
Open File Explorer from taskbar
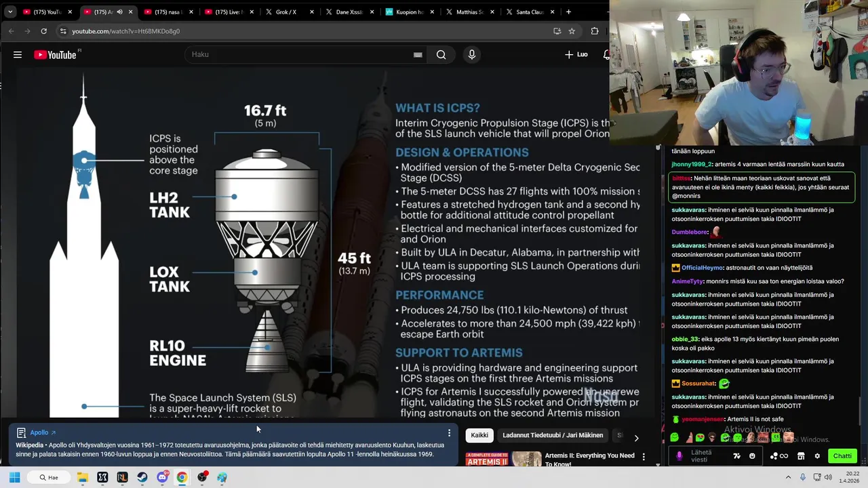coord(82,477)
